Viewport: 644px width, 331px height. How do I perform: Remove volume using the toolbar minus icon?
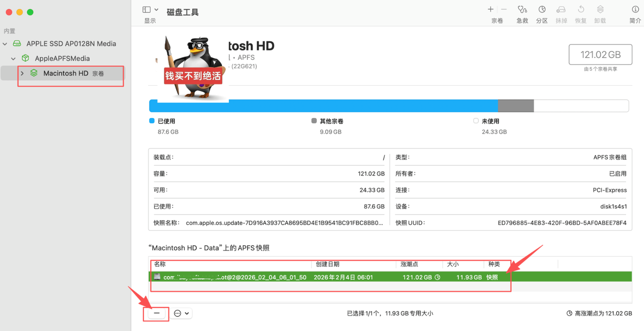click(x=504, y=9)
